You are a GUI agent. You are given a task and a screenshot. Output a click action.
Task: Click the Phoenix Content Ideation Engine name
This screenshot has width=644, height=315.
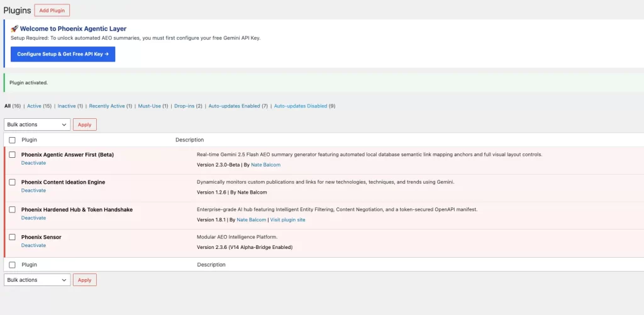(64, 182)
